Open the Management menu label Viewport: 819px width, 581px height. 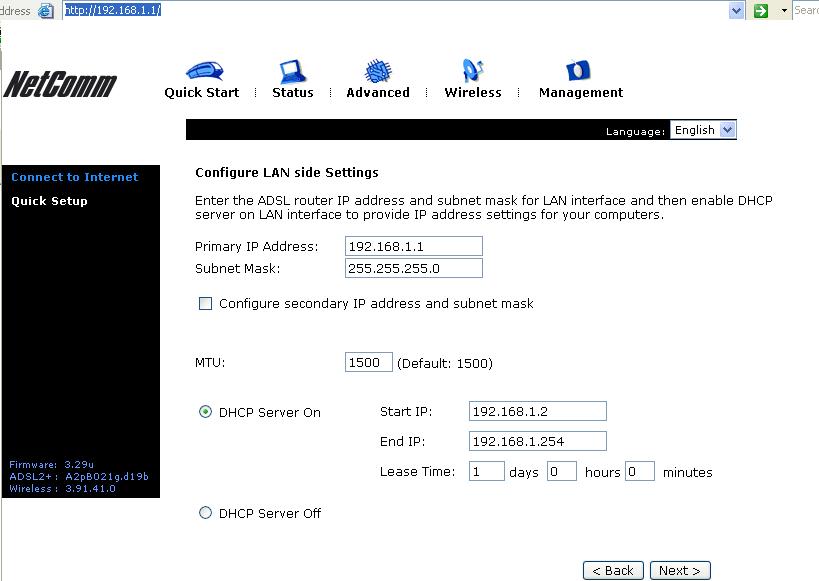pyautogui.click(x=581, y=92)
